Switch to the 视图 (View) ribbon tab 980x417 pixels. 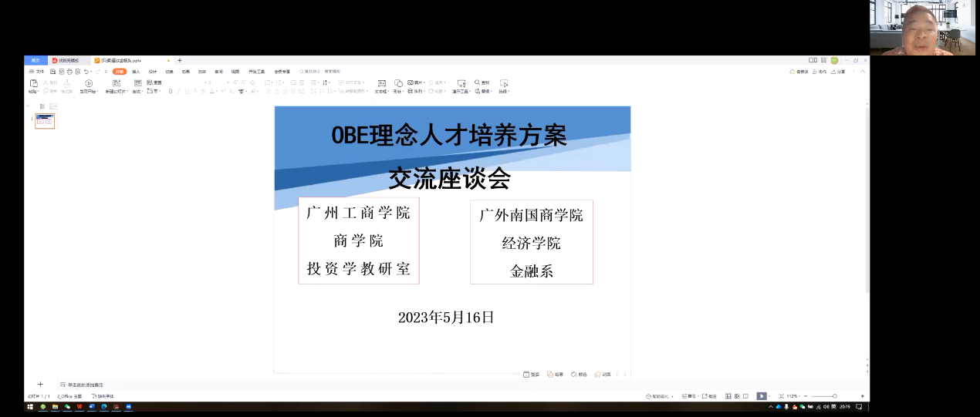click(x=235, y=72)
